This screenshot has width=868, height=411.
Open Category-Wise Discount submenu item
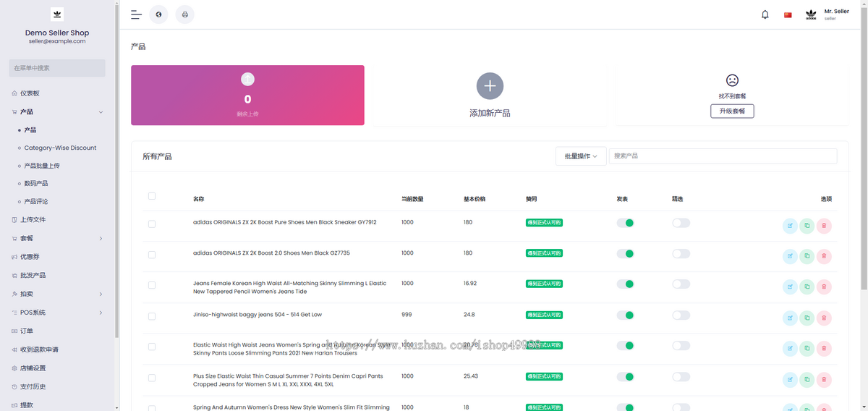pos(60,148)
